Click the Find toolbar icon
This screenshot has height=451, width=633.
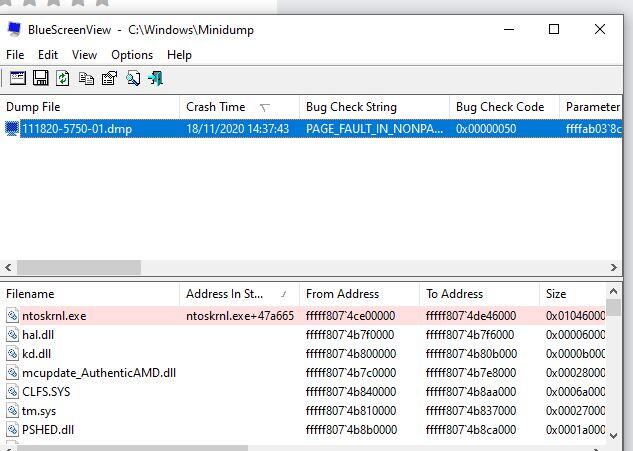coord(133,78)
